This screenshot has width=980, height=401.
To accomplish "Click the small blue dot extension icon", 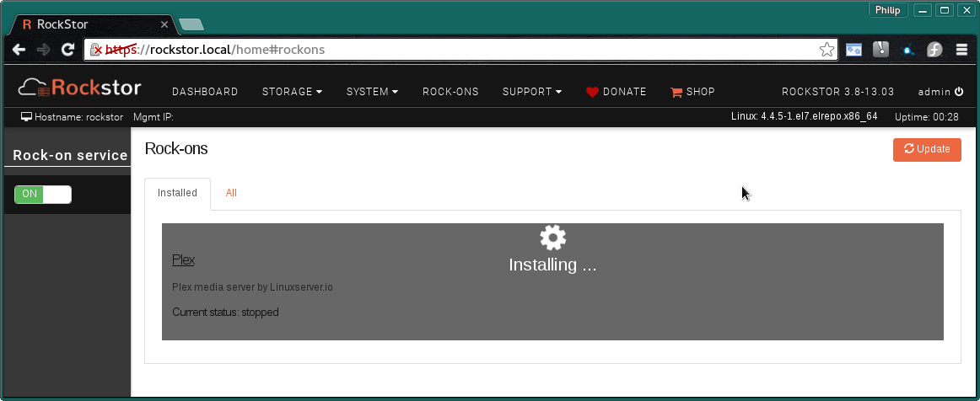I will pyautogui.click(x=907, y=50).
